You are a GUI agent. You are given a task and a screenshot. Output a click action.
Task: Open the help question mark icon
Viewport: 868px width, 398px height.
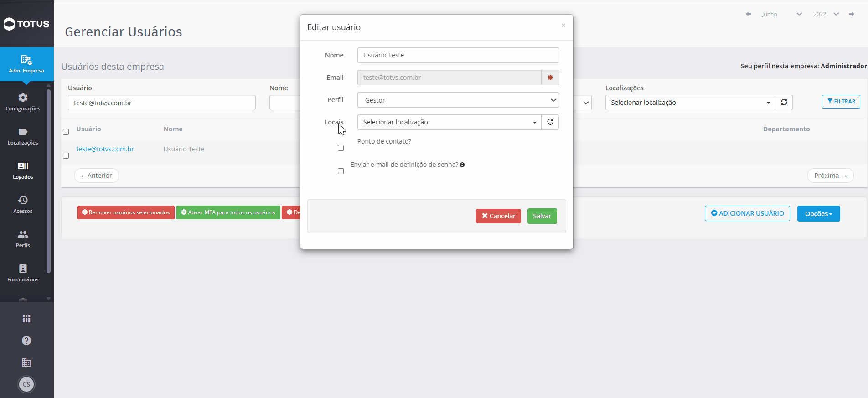click(26, 341)
